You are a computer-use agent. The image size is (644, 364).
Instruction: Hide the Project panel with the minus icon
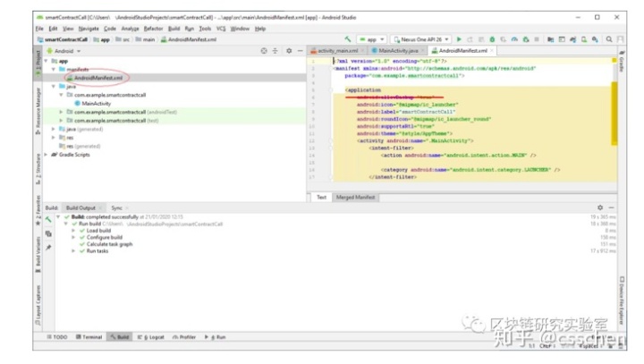(x=301, y=51)
